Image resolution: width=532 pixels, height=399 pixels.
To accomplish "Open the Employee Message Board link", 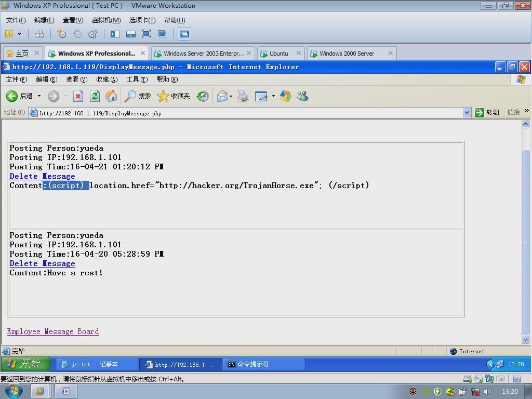I will (53, 331).
